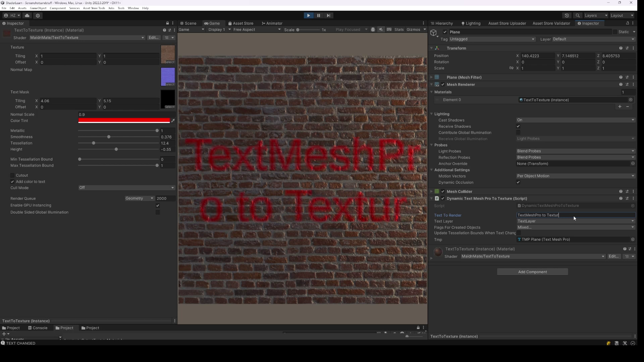644x362 pixels.
Task: Open the Cull Mode dropdown
Action: pos(127,188)
